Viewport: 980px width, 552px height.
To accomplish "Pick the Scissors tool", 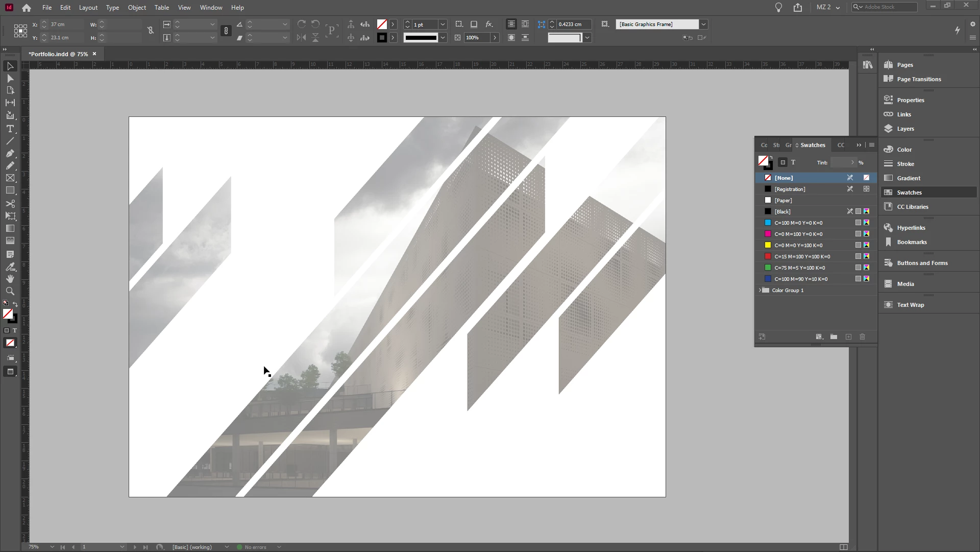I will pos(10,203).
